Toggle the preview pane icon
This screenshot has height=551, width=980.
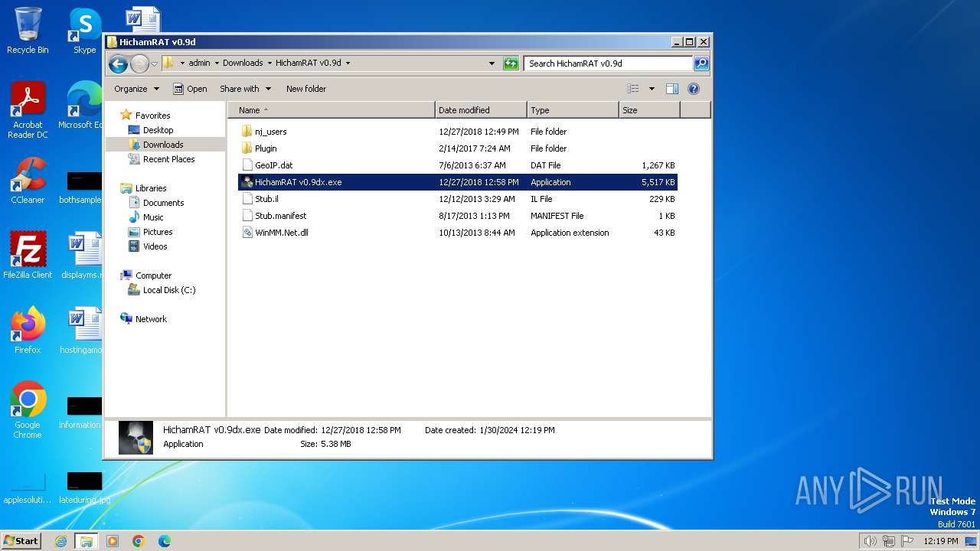(x=671, y=89)
